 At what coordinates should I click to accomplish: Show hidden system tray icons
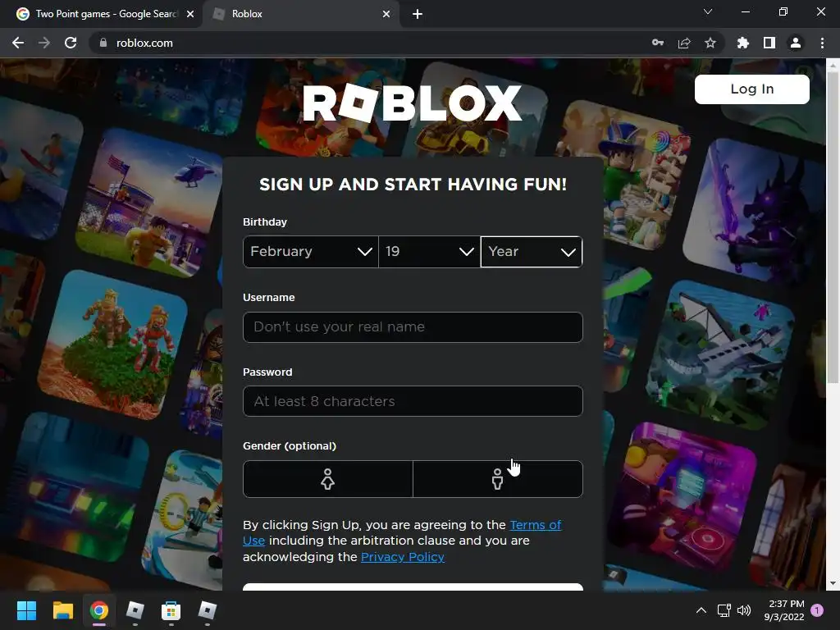[x=701, y=610]
